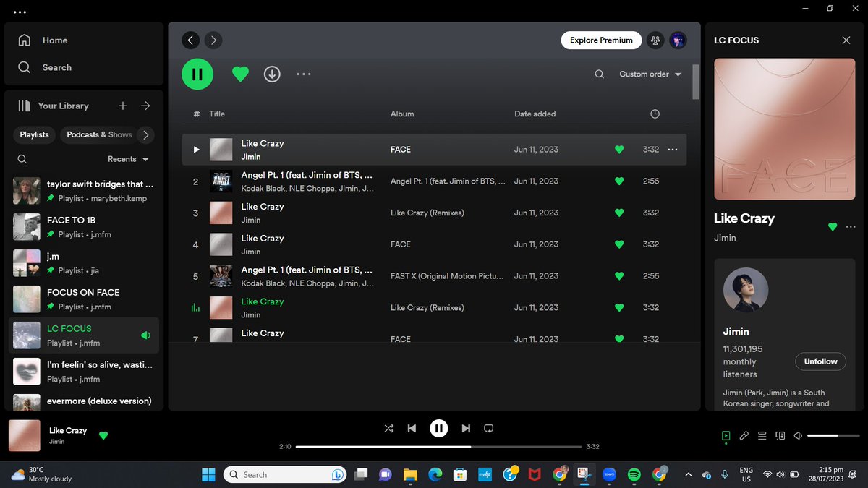Unlike Like Crazy in right panel
868x488 pixels.
point(833,226)
